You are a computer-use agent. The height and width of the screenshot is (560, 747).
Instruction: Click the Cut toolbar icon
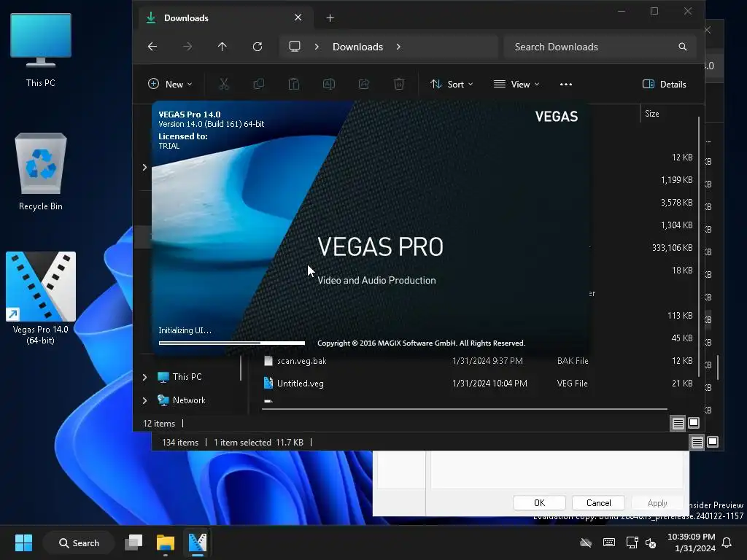224,85
